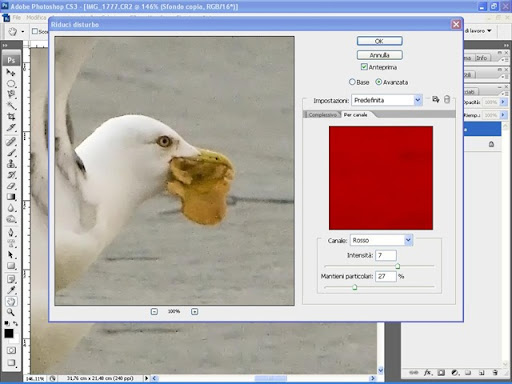
Task: Select the Path Selection tool
Action: pos(11,255)
